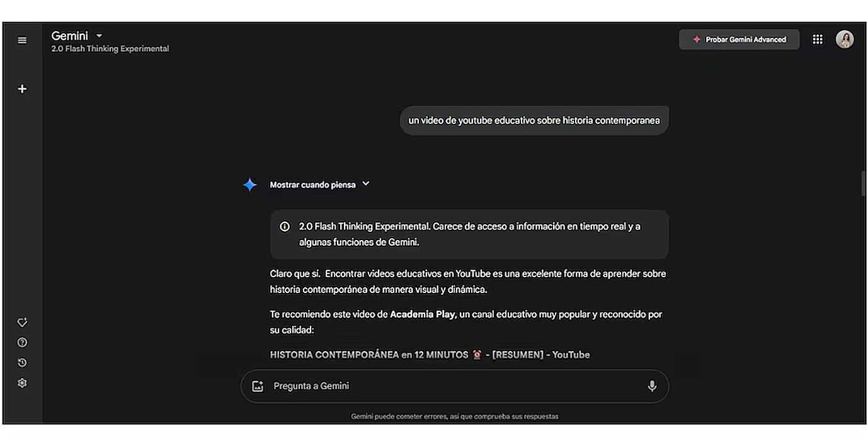The width and height of the screenshot is (868, 448).
Task: Click the 'Pregunta a Gemini' input field
Action: [x=455, y=386]
